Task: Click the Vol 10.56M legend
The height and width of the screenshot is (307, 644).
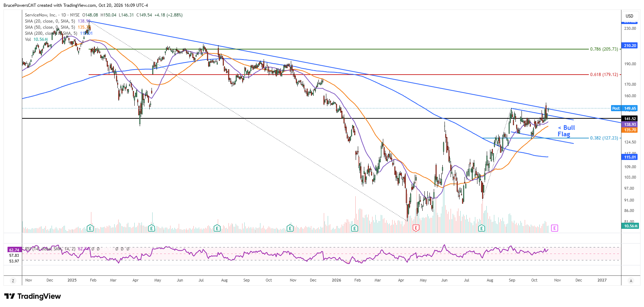Action: [x=36, y=39]
